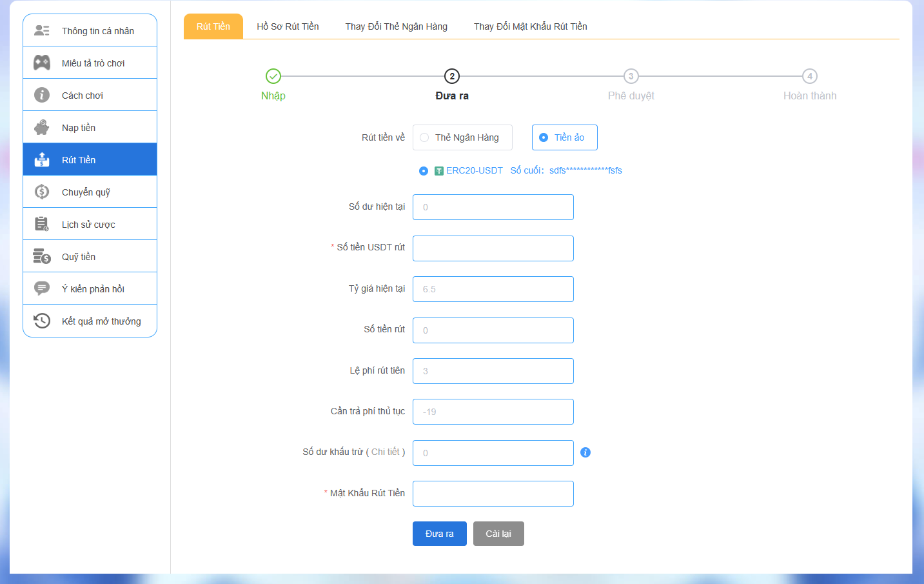Screen dimensions: 924x584
Task: Click the game controller icon for Miêu tả trò chơi
Action: [42, 63]
